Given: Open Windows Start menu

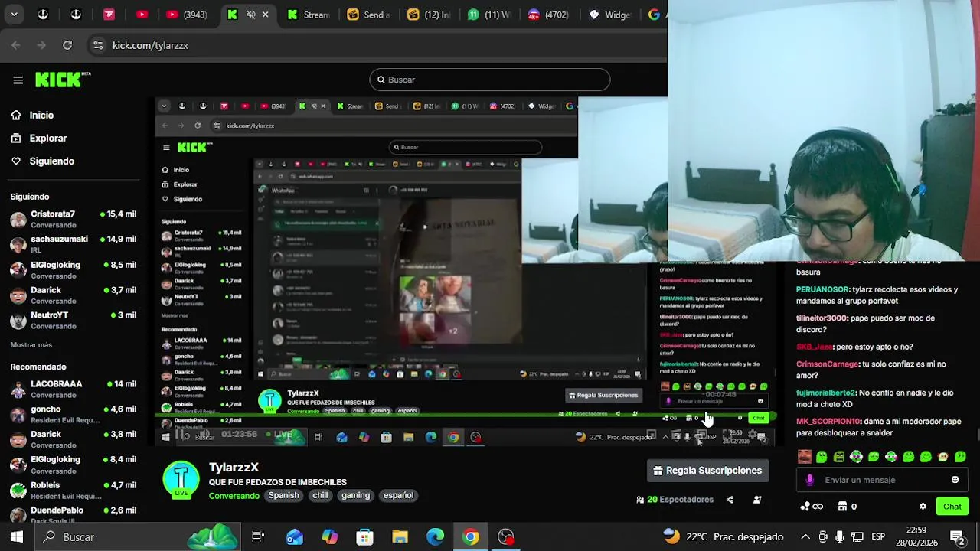Looking at the screenshot, I should point(17,536).
